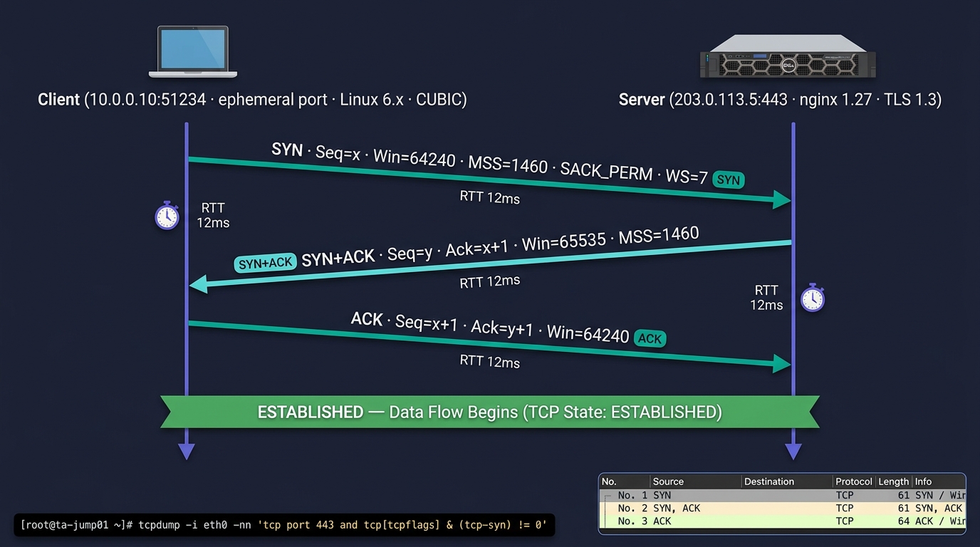Select packet row No. 1 SYN
This screenshot has width=980, height=547.
tap(782, 495)
